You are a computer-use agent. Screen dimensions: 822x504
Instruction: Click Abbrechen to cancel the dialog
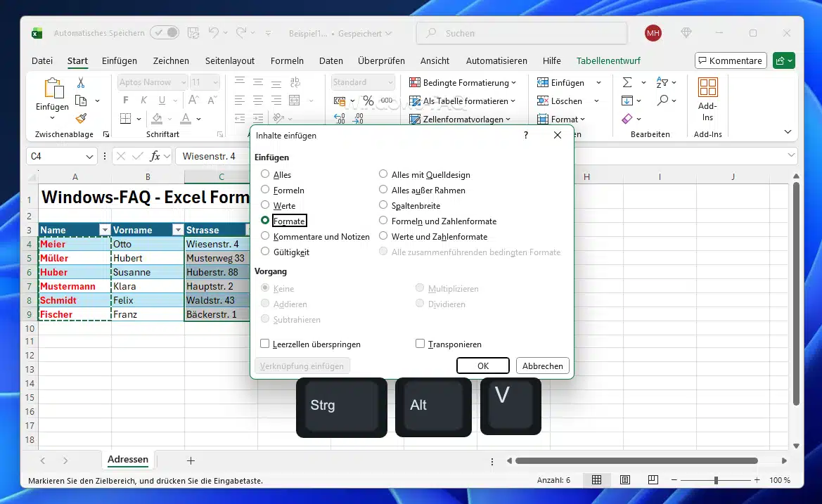(542, 366)
